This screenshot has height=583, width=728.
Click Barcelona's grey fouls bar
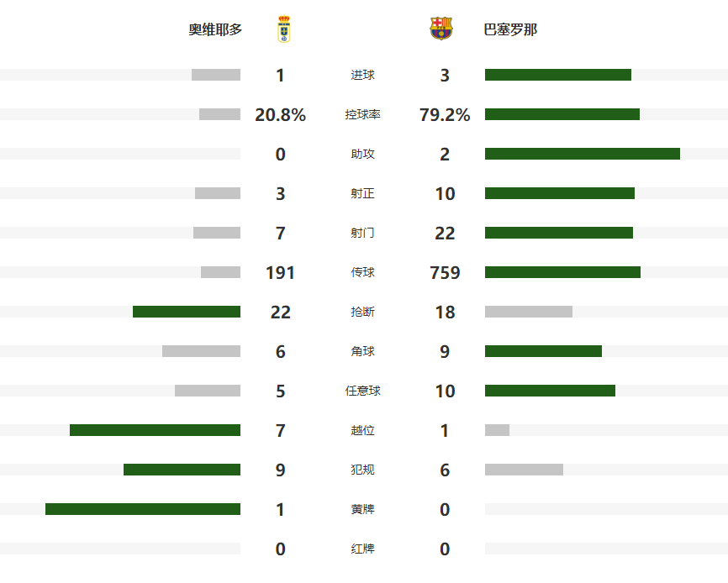tap(524, 470)
